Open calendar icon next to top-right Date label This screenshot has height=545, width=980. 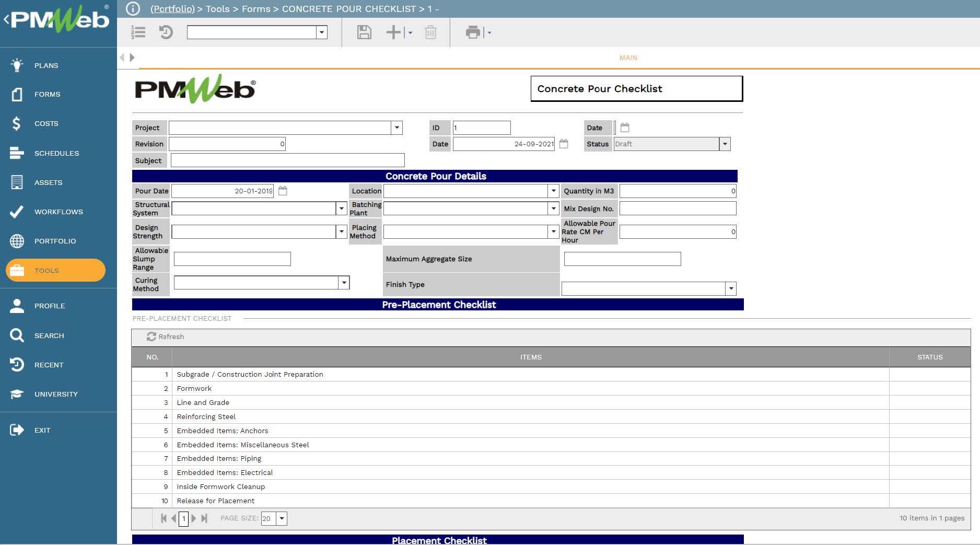point(625,127)
